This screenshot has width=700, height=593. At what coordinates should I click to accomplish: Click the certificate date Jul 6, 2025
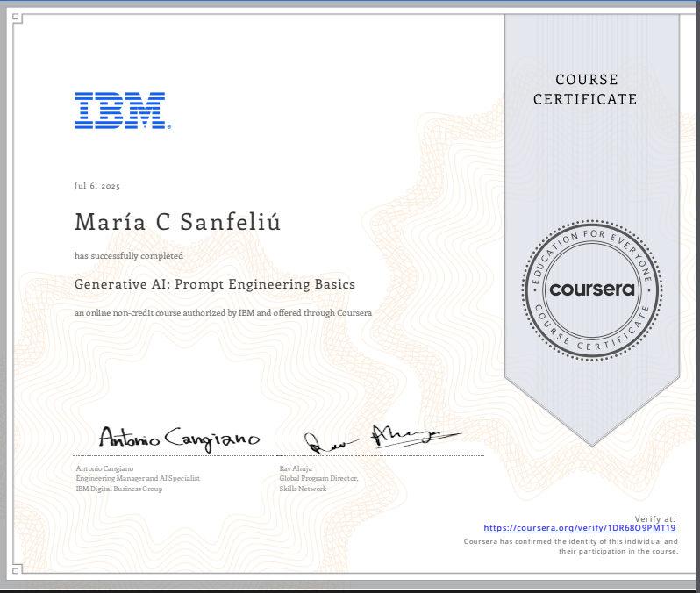[x=97, y=186]
